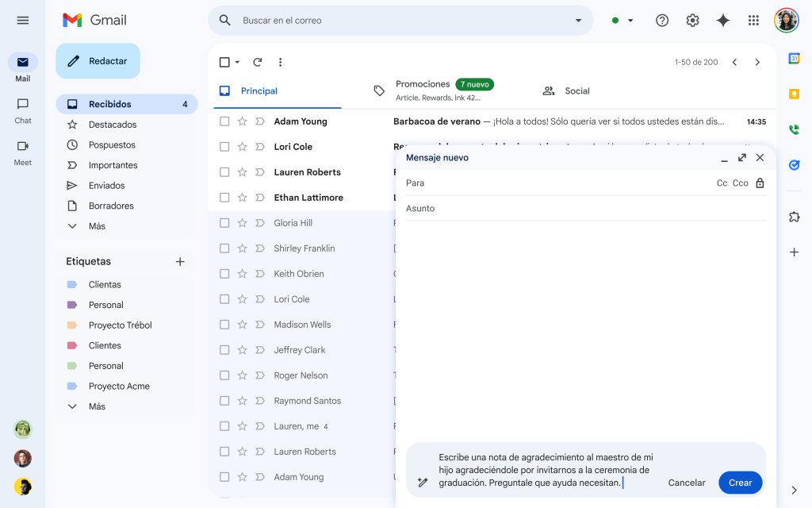Click the Crear button in the Gemini prompt
This screenshot has width=812, height=508.
click(x=740, y=482)
